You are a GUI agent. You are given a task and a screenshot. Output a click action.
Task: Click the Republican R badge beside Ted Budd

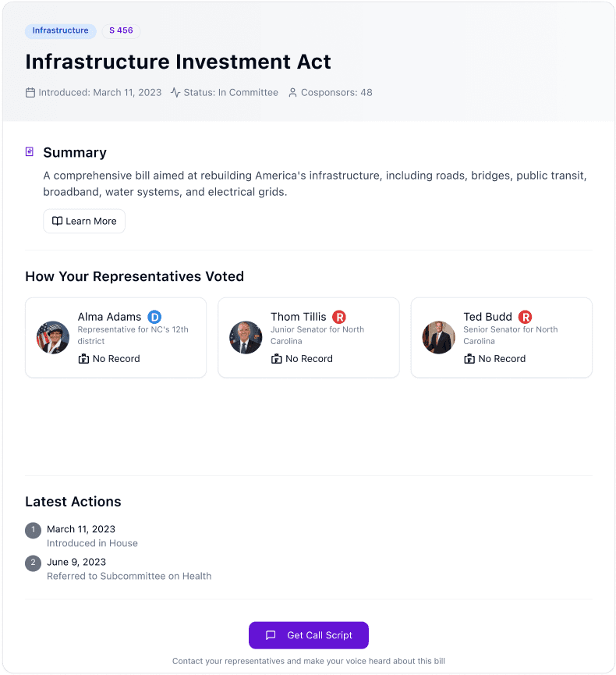(x=525, y=318)
